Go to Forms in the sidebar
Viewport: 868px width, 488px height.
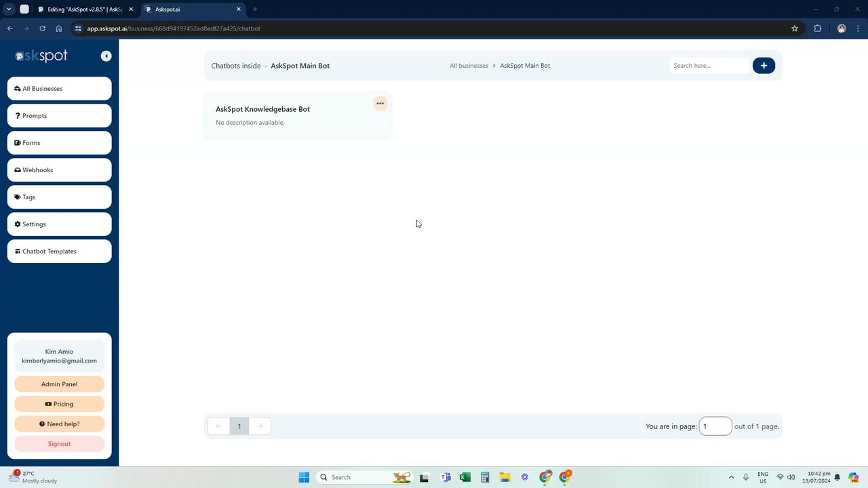pyautogui.click(x=59, y=143)
